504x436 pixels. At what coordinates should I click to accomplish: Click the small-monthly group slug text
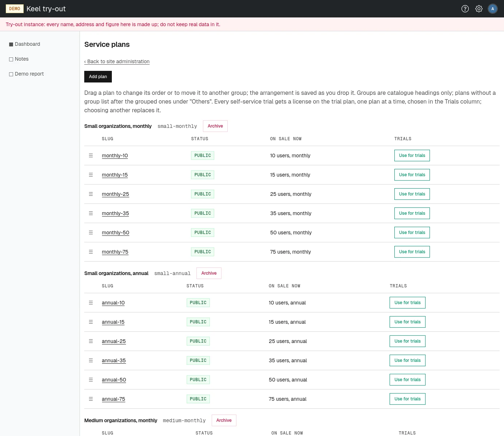(177, 126)
